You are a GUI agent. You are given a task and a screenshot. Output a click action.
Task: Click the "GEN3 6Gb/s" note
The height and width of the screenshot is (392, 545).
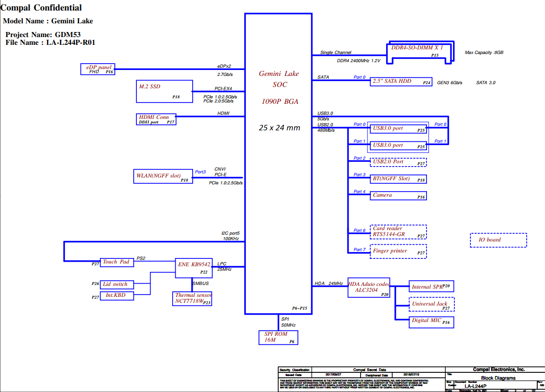(450, 83)
